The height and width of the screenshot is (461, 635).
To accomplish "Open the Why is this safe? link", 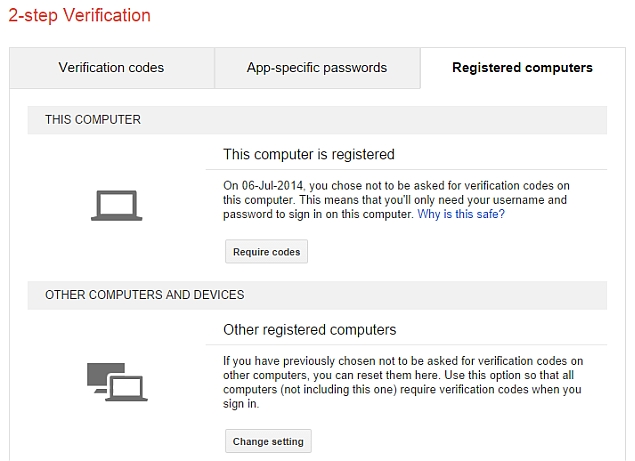I will [x=461, y=214].
